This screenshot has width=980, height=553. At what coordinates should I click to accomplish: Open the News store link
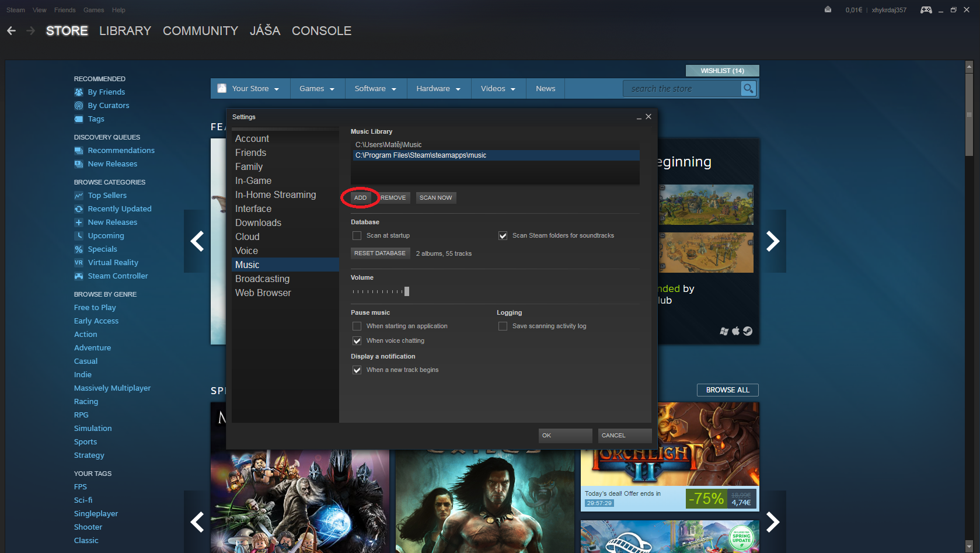546,89
